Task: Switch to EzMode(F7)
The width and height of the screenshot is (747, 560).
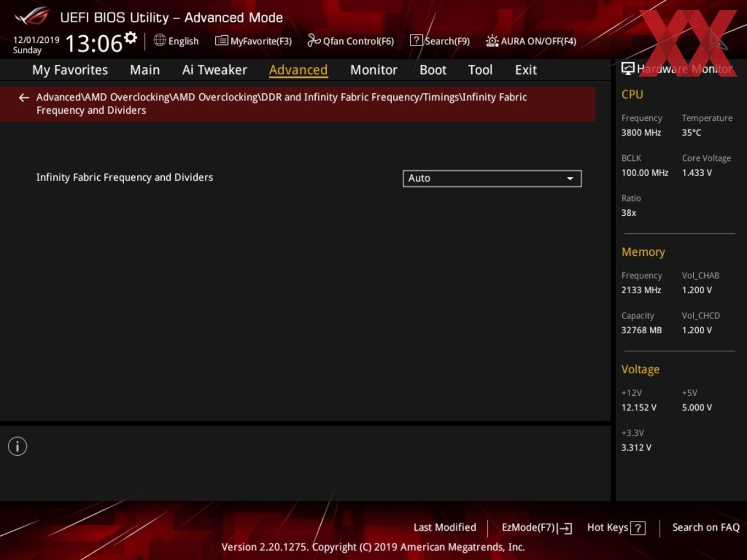Action: pyautogui.click(x=537, y=528)
